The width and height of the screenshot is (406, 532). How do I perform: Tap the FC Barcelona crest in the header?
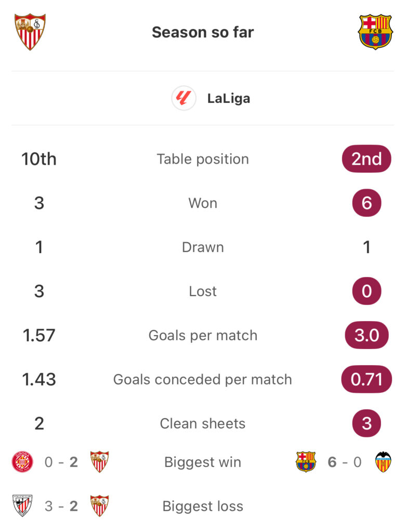pyautogui.click(x=375, y=32)
